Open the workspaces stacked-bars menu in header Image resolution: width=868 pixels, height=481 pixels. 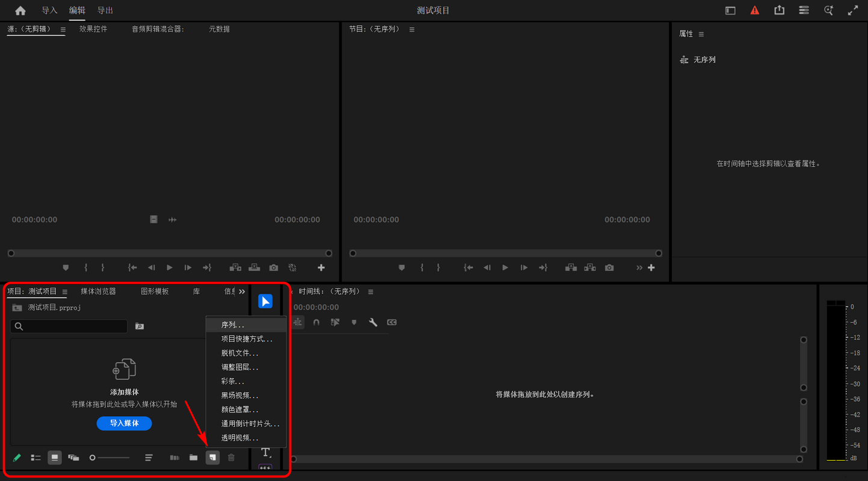804,10
